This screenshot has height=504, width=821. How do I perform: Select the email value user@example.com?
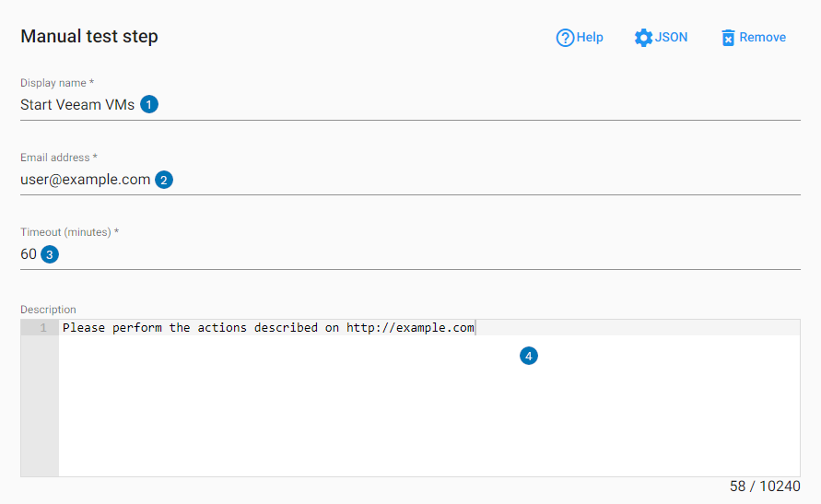[x=85, y=180]
